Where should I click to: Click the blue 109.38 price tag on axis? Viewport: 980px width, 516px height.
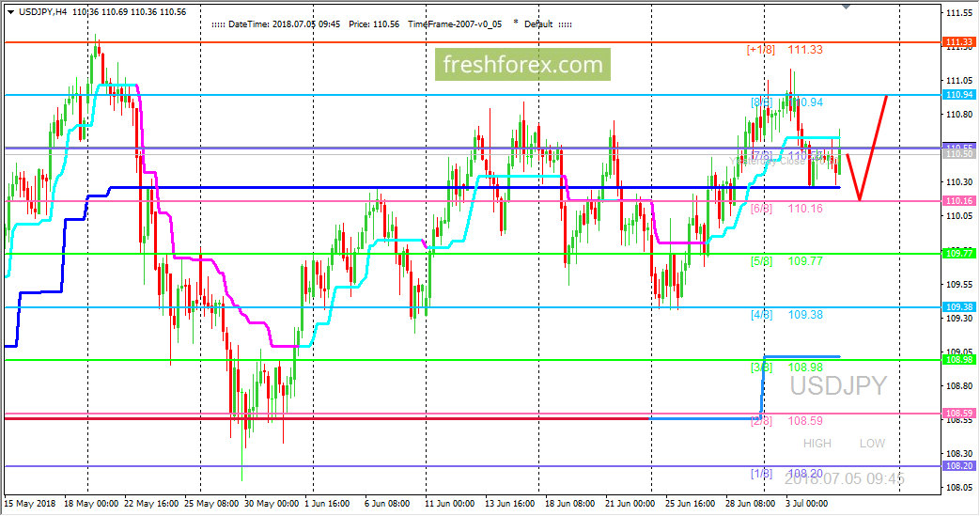pyautogui.click(x=958, y=307)
